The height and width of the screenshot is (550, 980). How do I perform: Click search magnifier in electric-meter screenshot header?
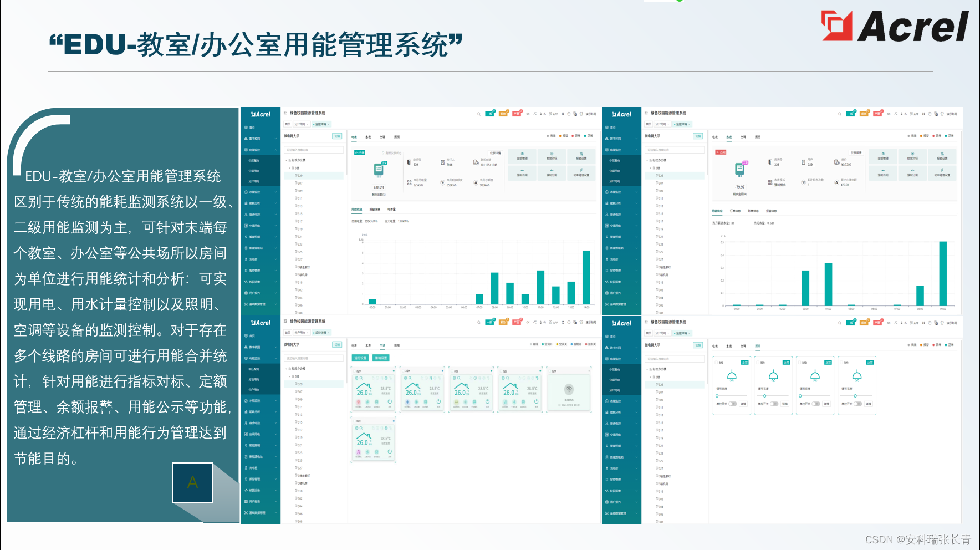479,114
